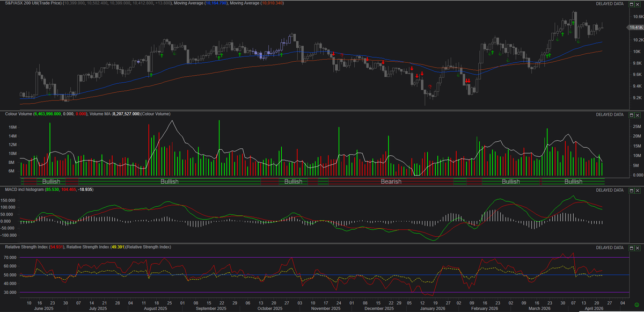The width and height of the screenshot is (644, 312).
Task: Click DELAYED DATA label in price chart pane
Action: pos(610,4)
